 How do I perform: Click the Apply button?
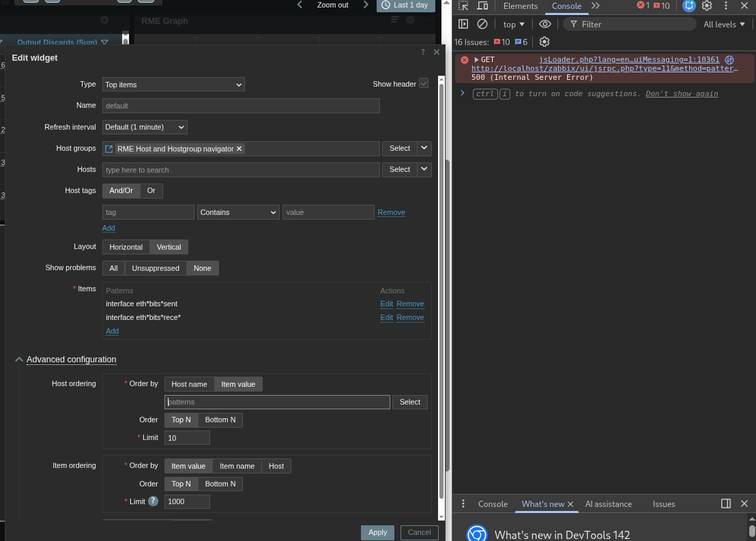(x=377, y=533)
